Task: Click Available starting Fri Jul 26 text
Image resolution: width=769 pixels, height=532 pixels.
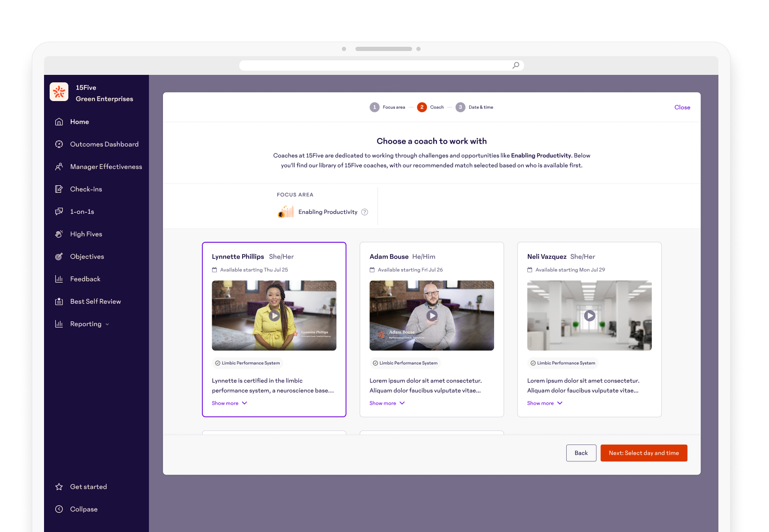Action: [x=410, y=270]
